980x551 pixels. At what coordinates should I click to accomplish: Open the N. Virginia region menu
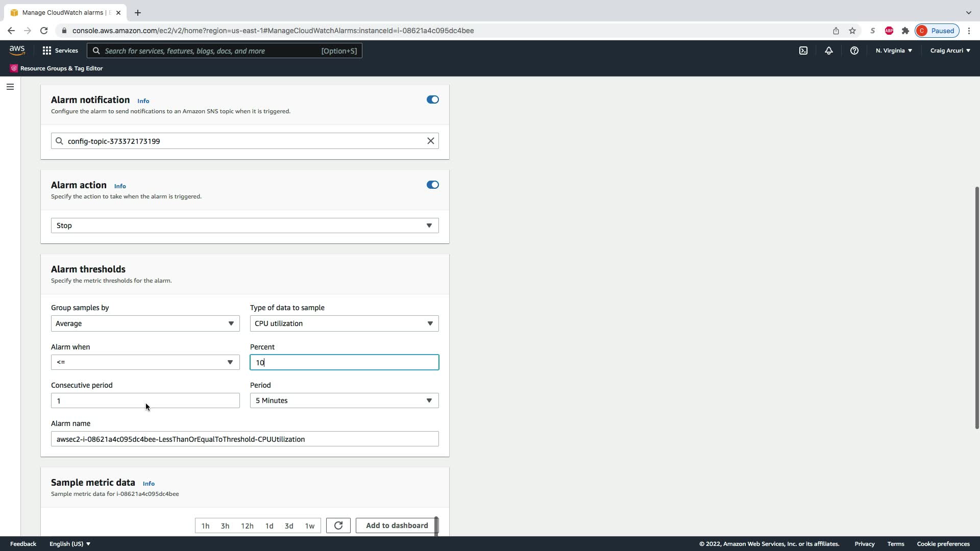pyautogui.click(x=893, y=51)
